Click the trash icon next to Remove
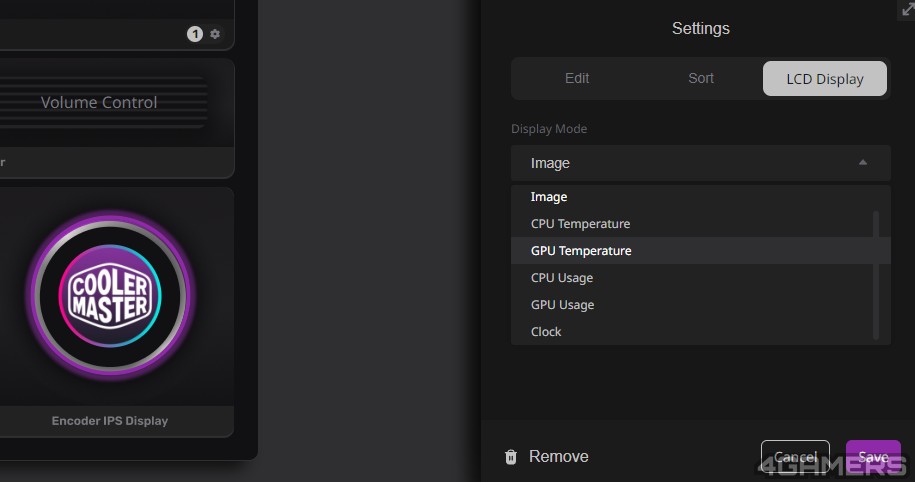Screen dimensions: 915x482 pyautogui.click(x=511, y=457)
